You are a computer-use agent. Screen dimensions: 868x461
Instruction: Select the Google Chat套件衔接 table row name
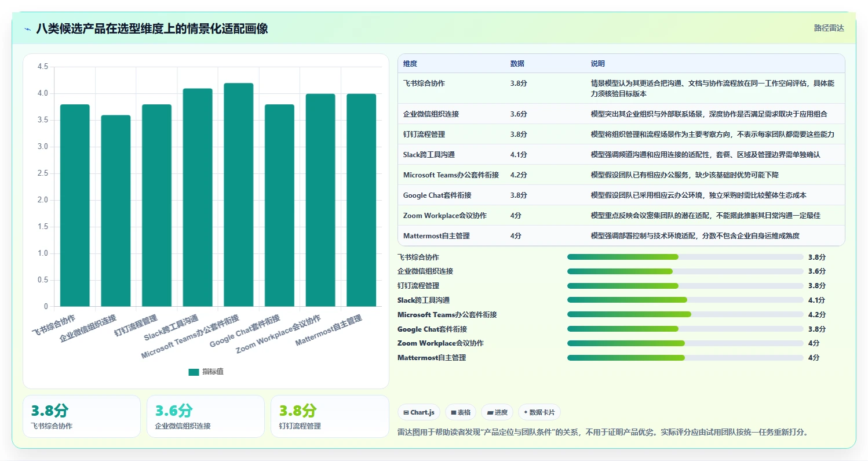437,195
